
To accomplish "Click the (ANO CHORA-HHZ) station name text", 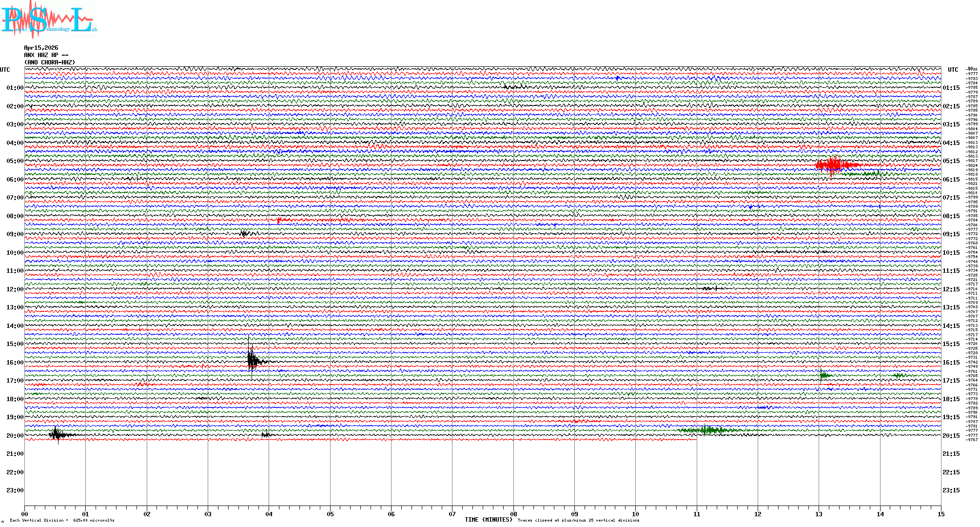I will point(50,62).
